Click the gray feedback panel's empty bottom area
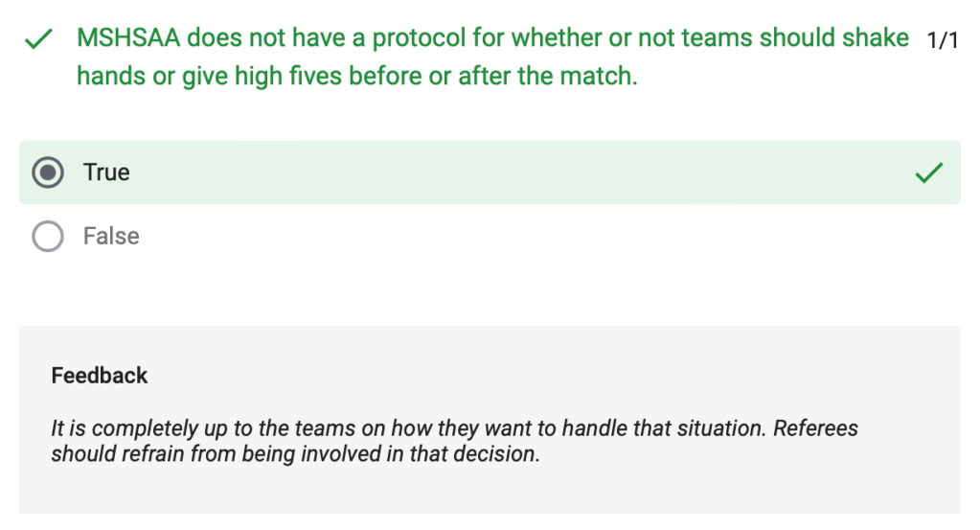 click(489, 494)
